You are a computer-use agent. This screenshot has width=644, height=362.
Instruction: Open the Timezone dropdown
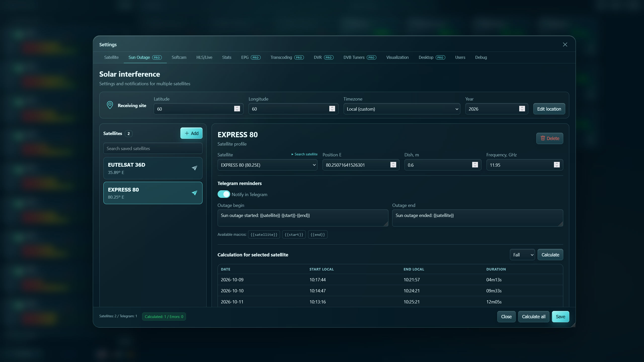pyautogui.click(x=402, y=109)
